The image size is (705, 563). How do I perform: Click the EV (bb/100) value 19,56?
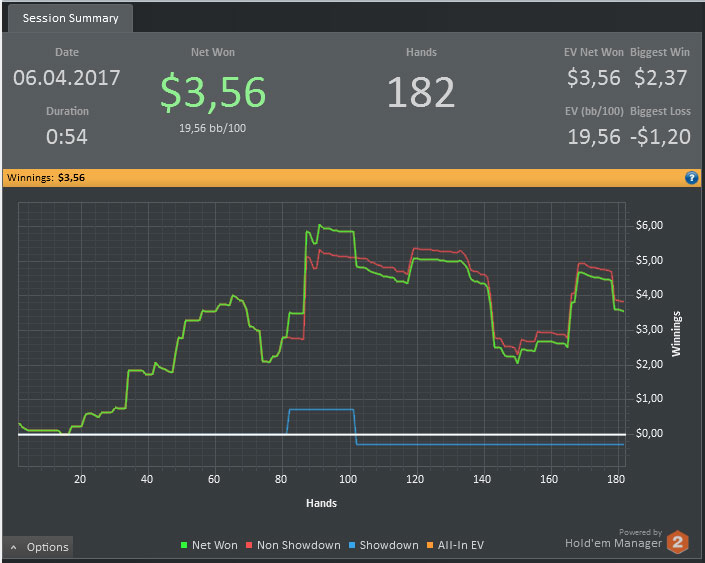pyautogui.click(x=594, y=137)
